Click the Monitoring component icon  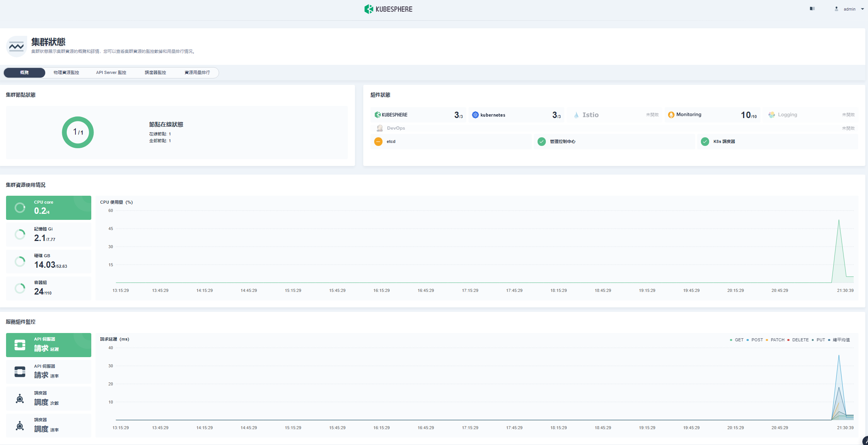pos(671,115)
